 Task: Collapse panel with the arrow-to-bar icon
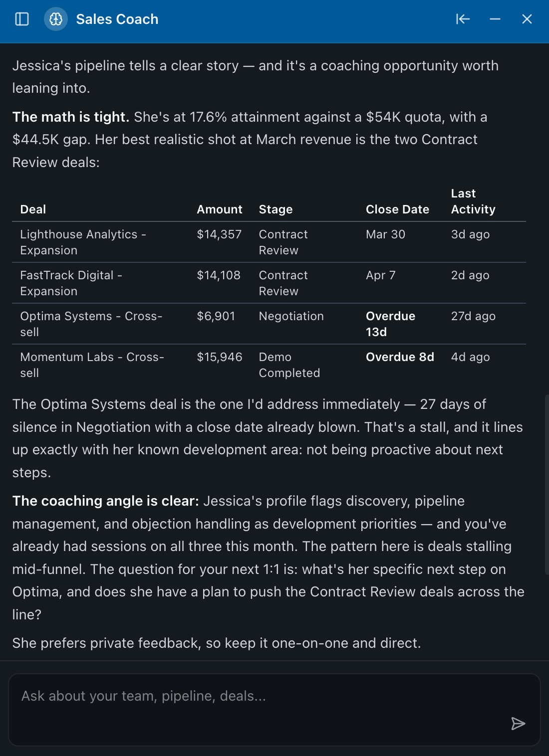click(x=463, y=19)
